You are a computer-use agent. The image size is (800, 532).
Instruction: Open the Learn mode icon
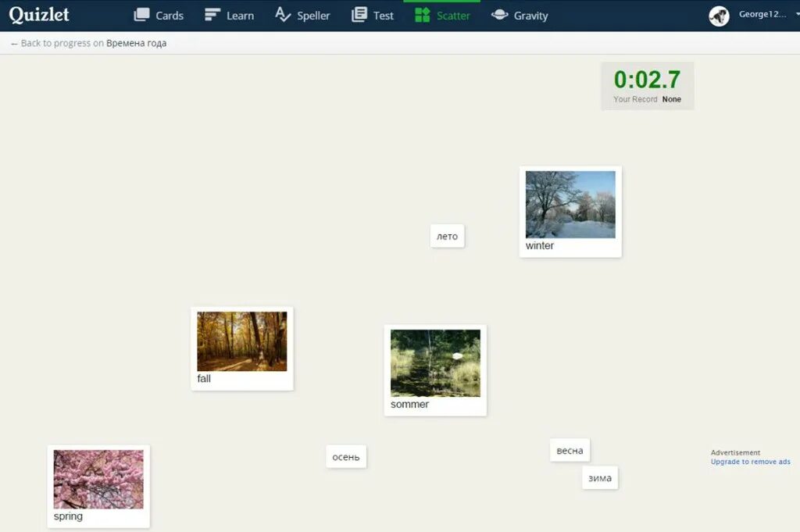(x=211, y=14)
